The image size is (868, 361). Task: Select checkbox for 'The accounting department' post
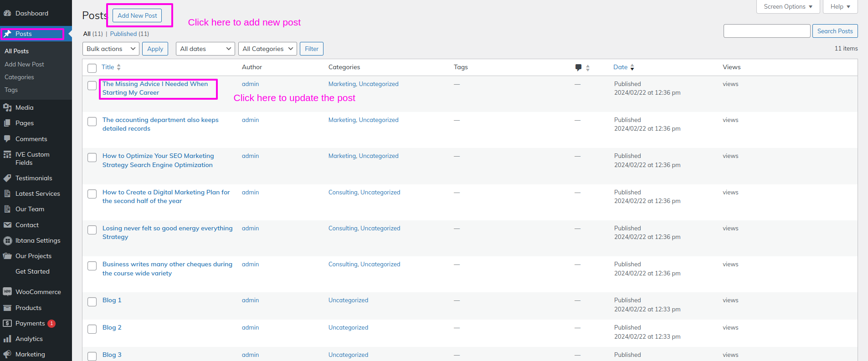(92, 122)
